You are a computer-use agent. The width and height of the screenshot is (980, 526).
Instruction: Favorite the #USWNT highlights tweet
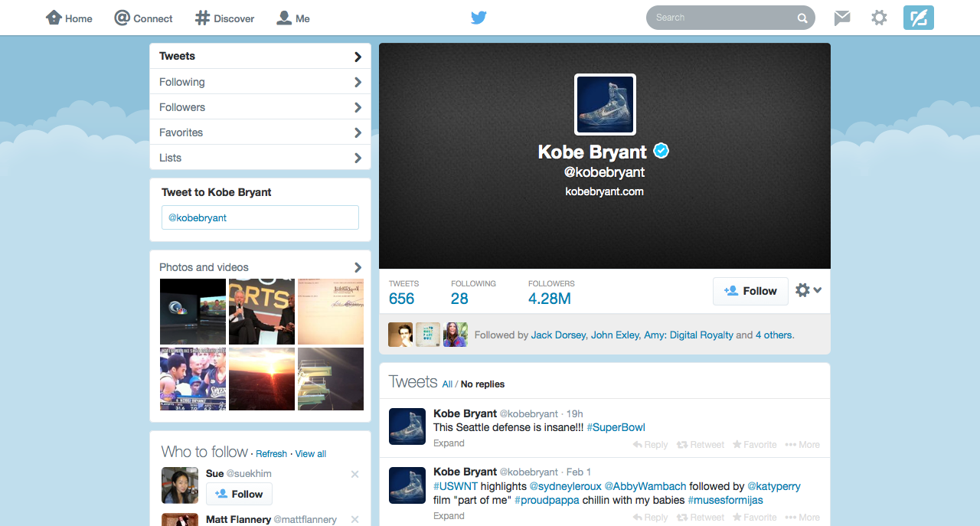(x=754, y=518)
